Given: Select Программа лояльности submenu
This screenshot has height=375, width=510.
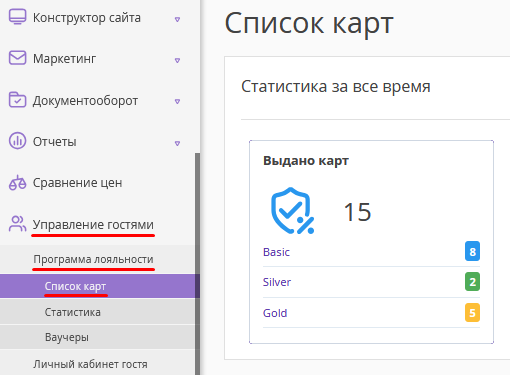Looking at the screenshot, I should [93, 259].
